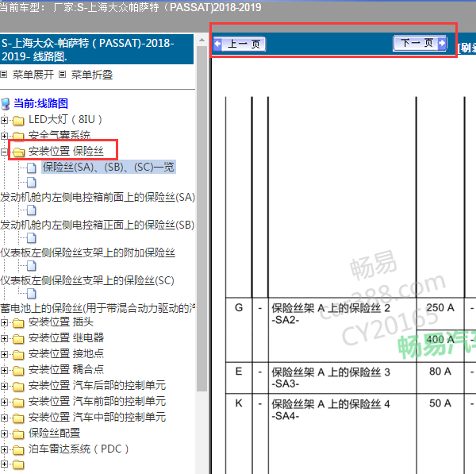
Task: Click open folder icon of 安装位置 保险丝
Action: pos(18,152)
